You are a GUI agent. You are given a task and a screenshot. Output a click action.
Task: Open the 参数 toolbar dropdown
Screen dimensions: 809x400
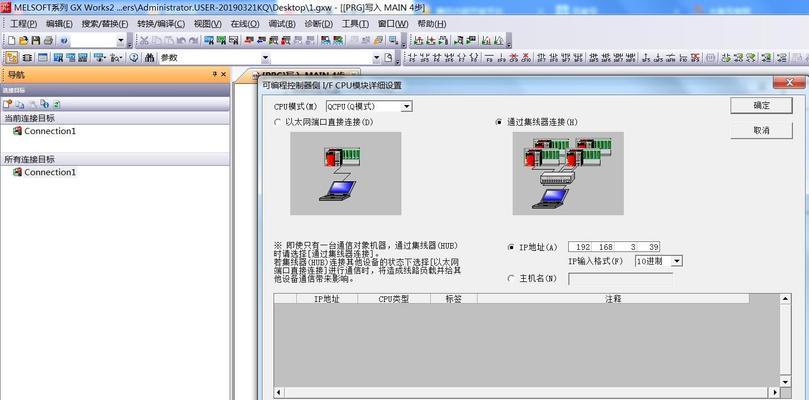click(266, 57)
